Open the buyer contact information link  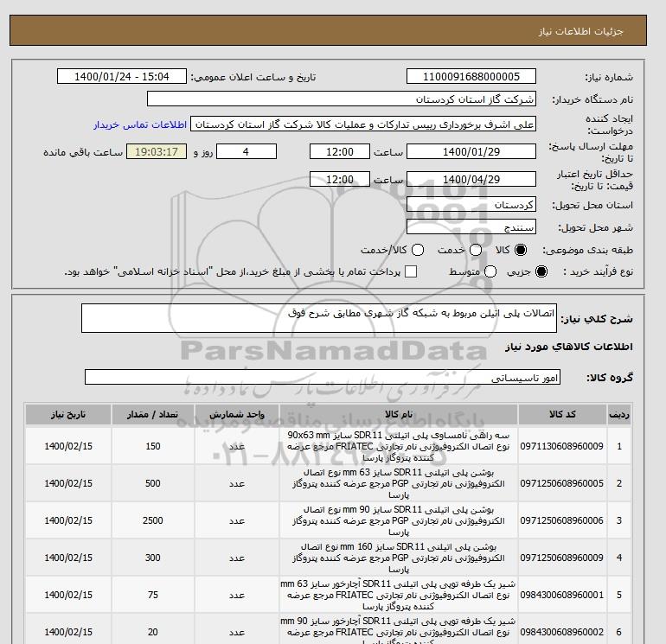click(x=140, y=124)
